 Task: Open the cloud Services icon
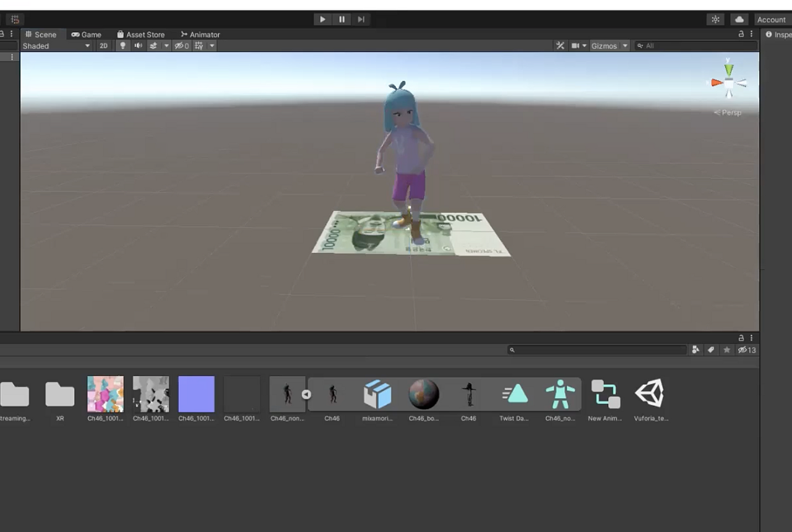739,19
